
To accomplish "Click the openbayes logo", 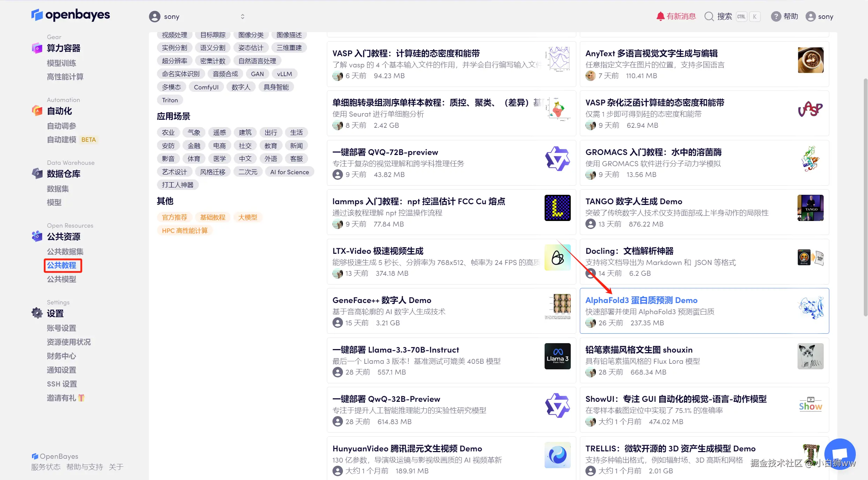I will pos(70,15).
